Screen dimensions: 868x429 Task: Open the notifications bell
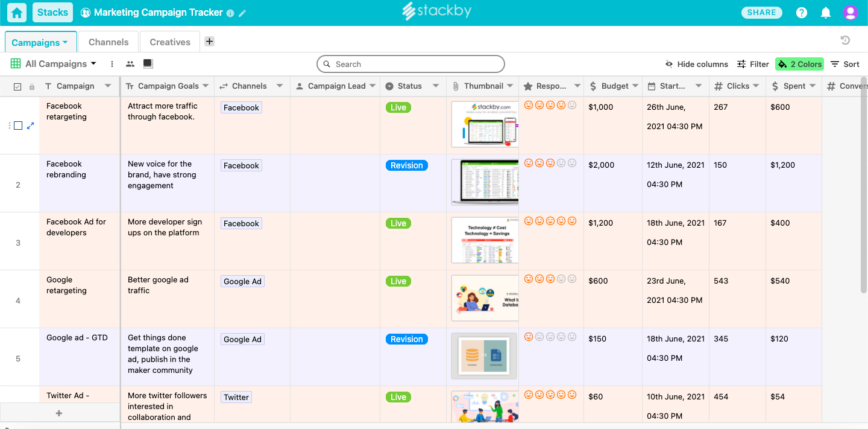826,13
